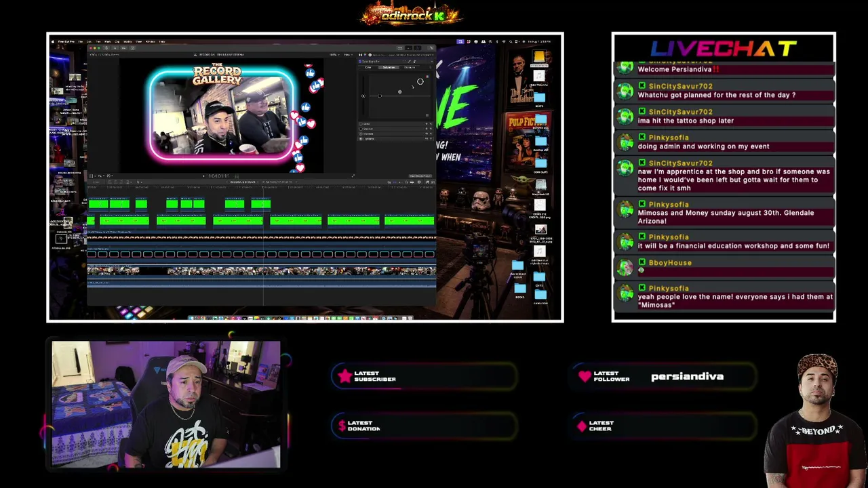
Task: Select the video thumbnail filmstrip clip in timeline
Action: pos(261,270)
